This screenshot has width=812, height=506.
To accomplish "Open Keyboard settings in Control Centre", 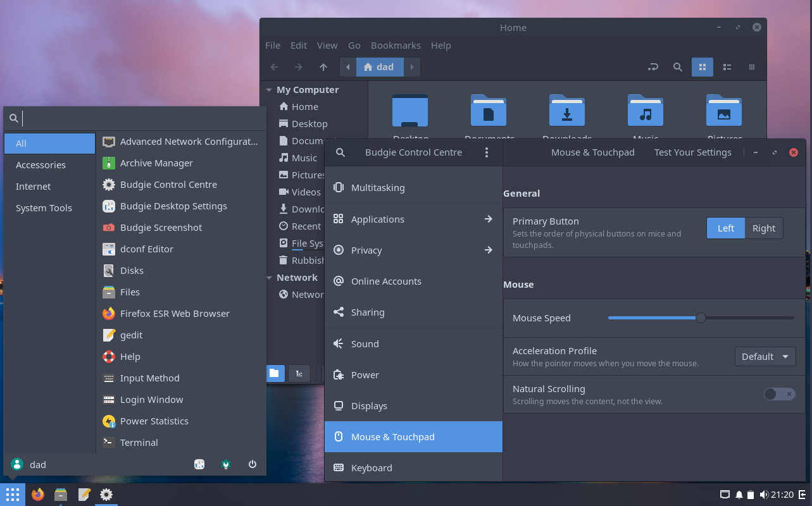I will pos(413,467).
